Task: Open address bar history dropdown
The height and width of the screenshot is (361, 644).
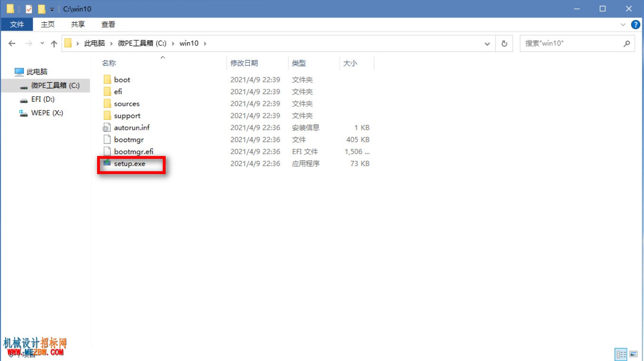Action: (x=487, y=43)
